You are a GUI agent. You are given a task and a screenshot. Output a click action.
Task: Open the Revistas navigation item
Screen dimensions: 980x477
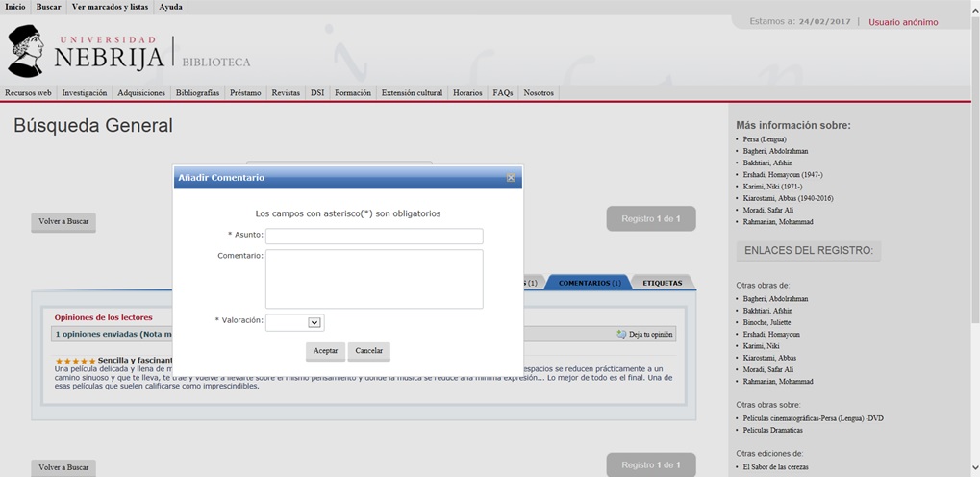pos(286,93)
